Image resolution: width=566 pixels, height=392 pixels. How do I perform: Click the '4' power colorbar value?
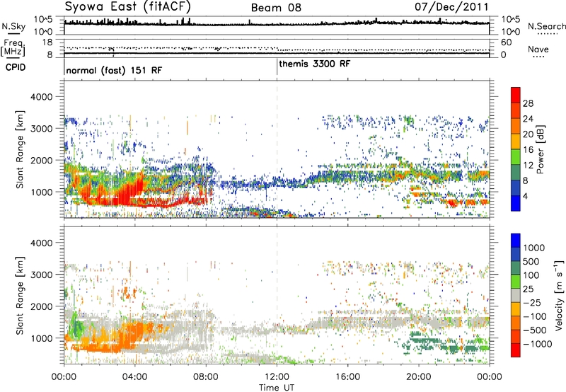tap(525, 197)
